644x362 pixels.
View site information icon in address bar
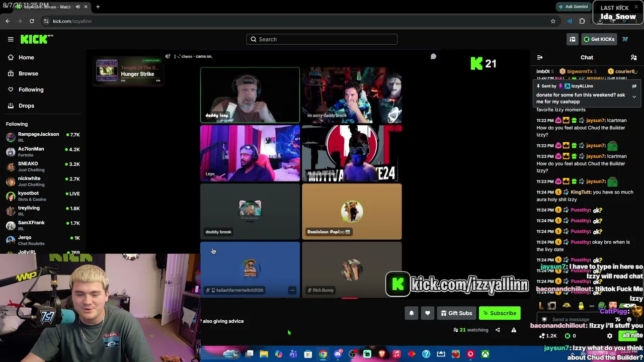pyautogui.click(x=46, y=21)
